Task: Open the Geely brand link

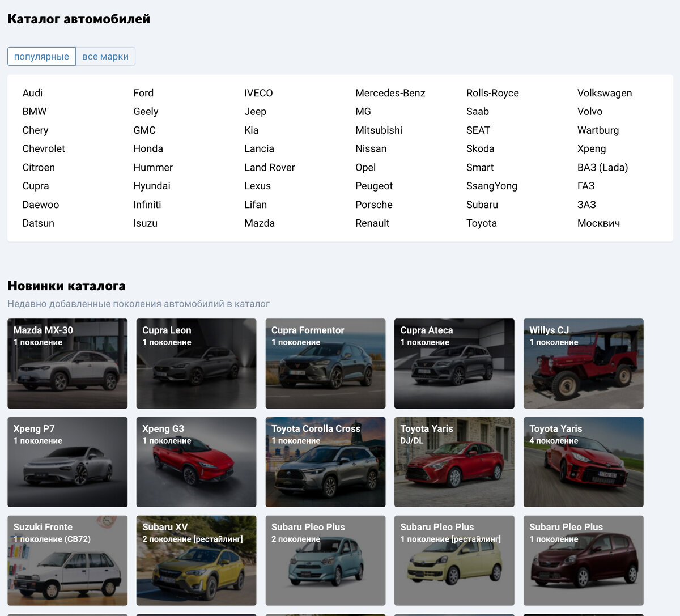Action: (x=146, y=112)
